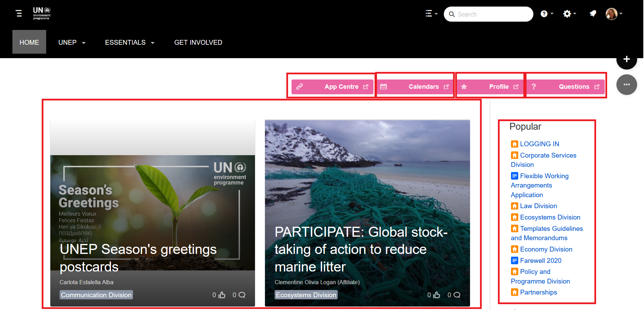The height and width of the screenshot is (310, 644).
Task: Open the LOGGING IN popular link
Action: [x=540, y=144]
